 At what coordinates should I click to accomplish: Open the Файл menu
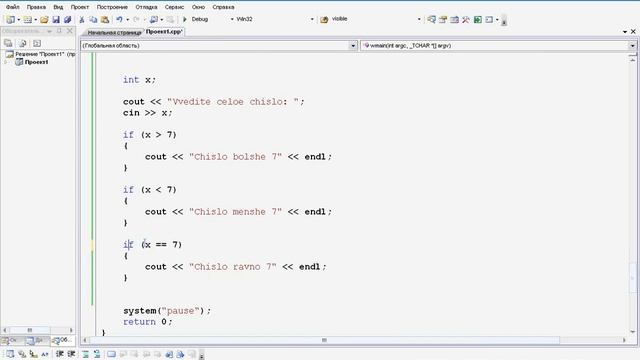click(13, 7)
